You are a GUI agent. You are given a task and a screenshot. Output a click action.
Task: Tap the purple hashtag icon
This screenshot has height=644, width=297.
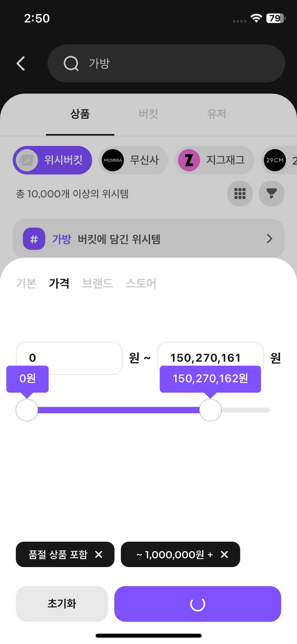(x=34, y=239)
